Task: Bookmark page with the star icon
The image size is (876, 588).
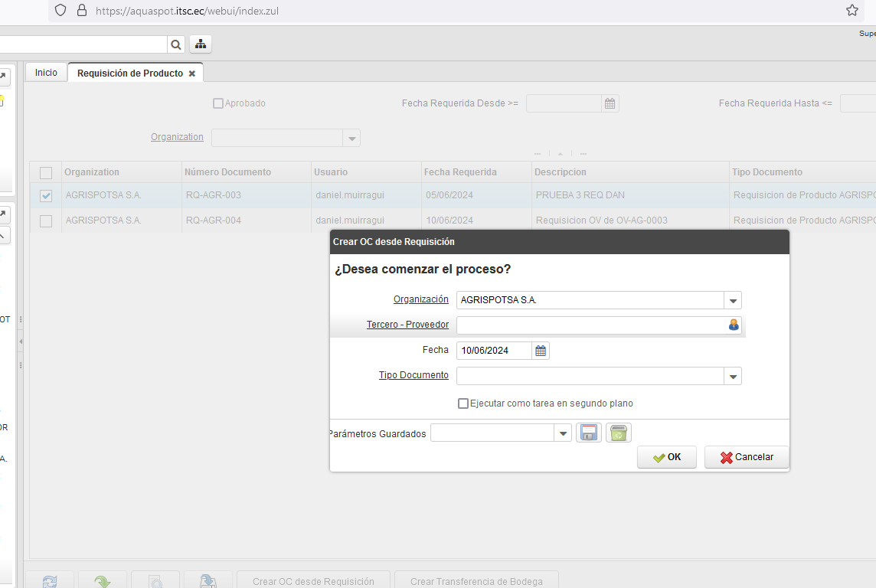Action: pos(851,11)
